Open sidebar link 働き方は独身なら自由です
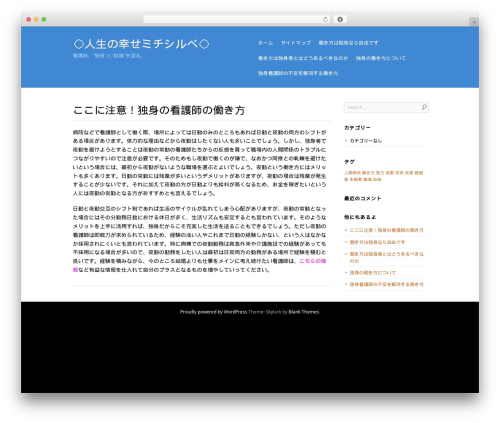The height and width of the screenshot is (423, 500). pos(377,242)
